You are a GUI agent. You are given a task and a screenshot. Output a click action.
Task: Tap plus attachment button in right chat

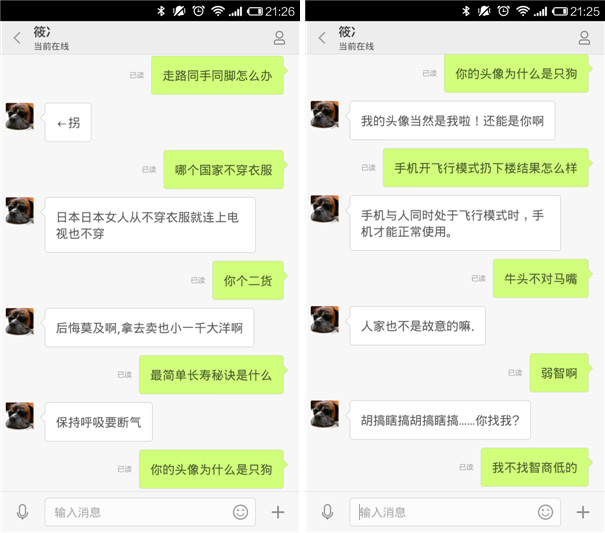(583, 512)
